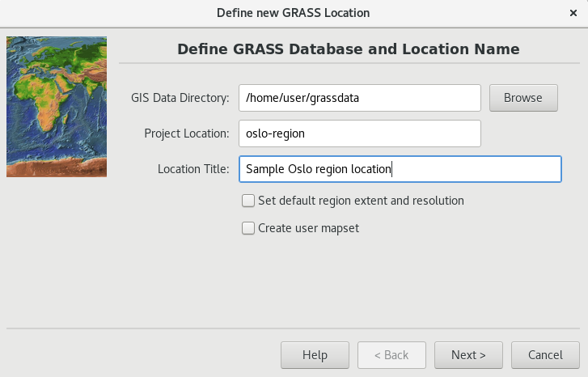Open the Help for this wizard
Viewport: 588px width, 377px height.
click(x=315, y=355)
